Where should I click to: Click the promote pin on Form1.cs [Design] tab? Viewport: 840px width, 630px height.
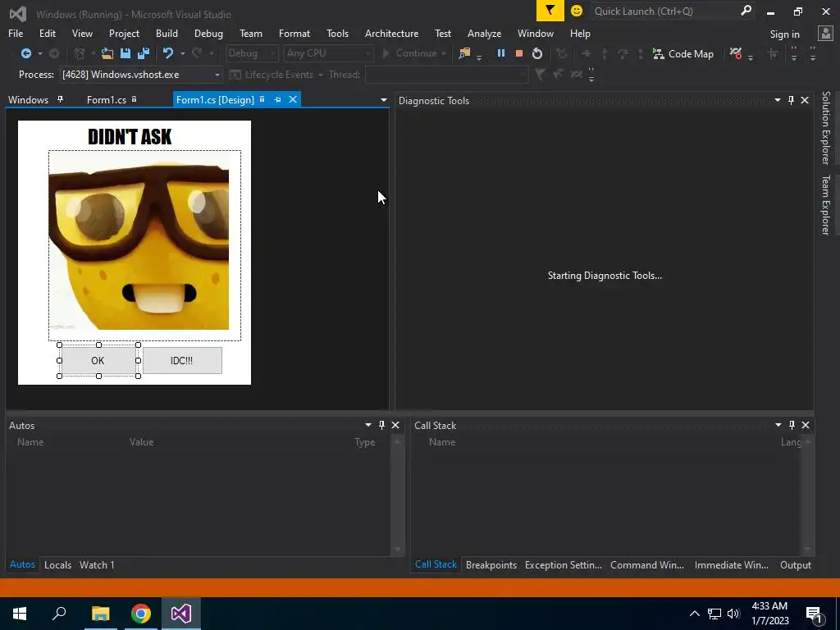click(277, 99)
